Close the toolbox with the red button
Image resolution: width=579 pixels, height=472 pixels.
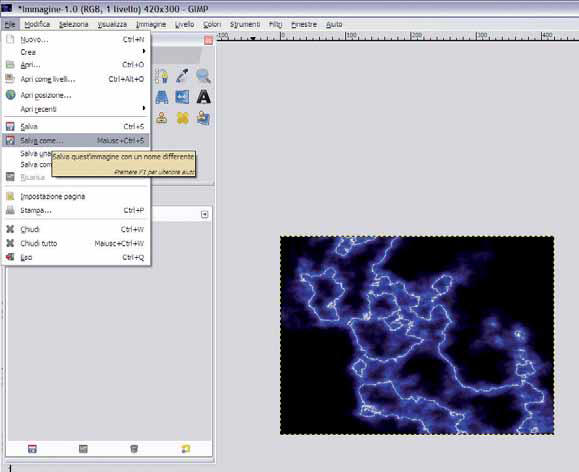[209, 40]
